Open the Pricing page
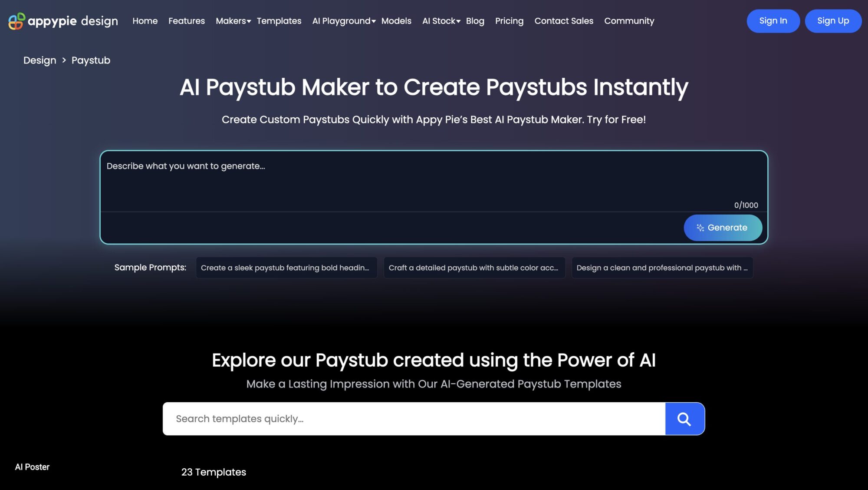This screenshot has height=490, width=868. 509,21
